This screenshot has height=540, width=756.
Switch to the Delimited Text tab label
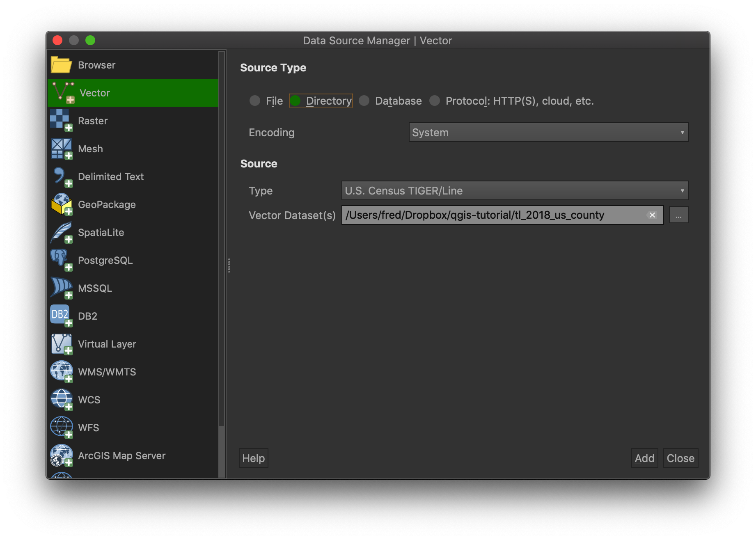111,176
